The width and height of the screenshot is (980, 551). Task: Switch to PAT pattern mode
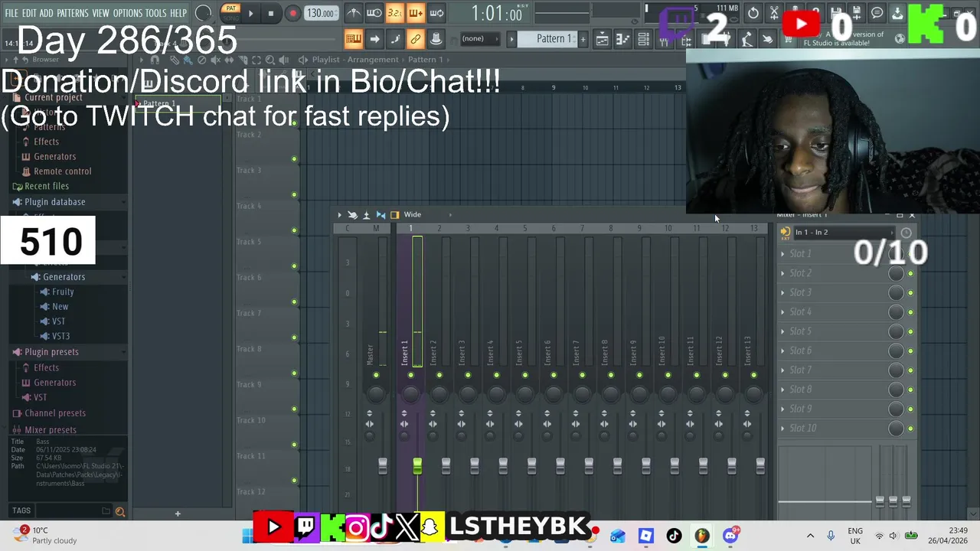click(x=230, y=8)
